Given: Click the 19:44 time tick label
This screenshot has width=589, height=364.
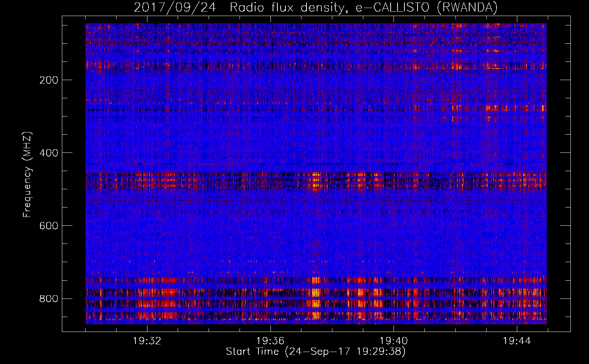Looking at the screenshot, I should coord(517,341).
